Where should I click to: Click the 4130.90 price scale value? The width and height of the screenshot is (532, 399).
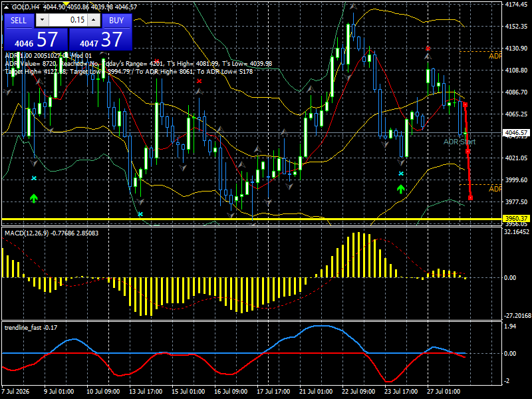tap(516, 49)
